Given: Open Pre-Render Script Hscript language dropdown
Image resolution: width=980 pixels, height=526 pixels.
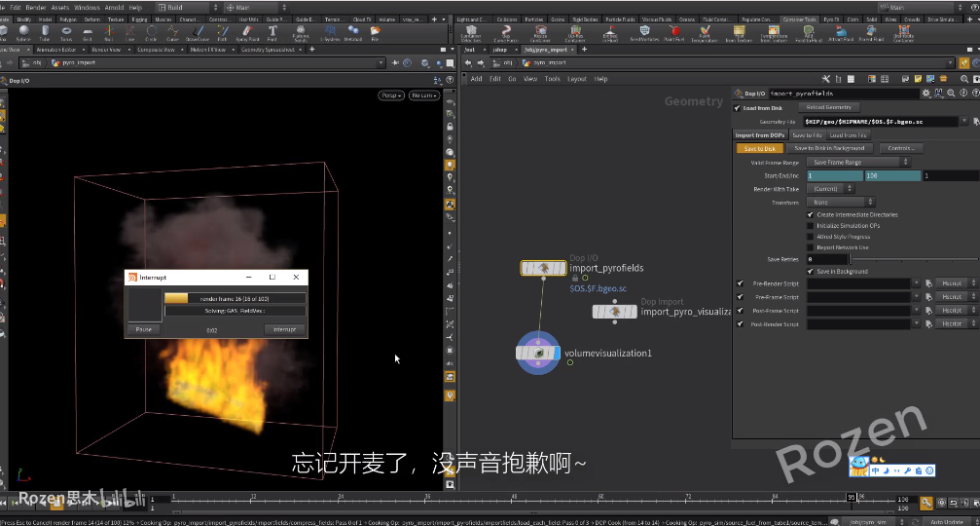Looking at the screenshot, I should tap(957, 283).
